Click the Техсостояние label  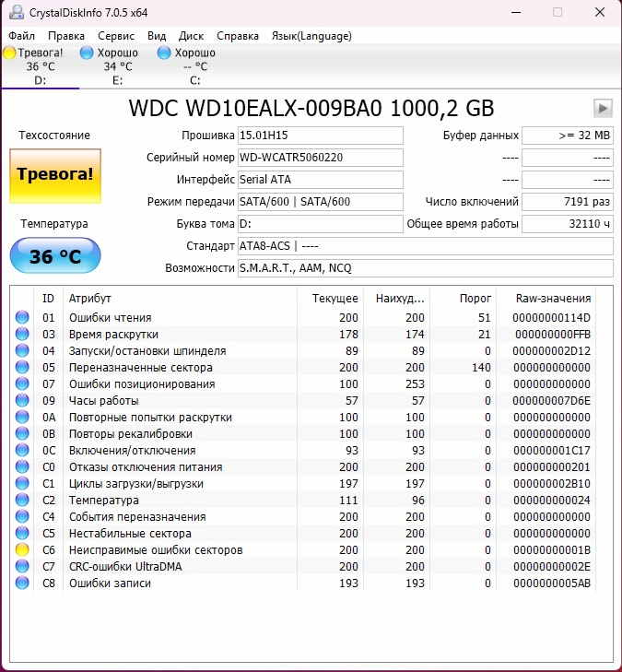tap(54, 136)
